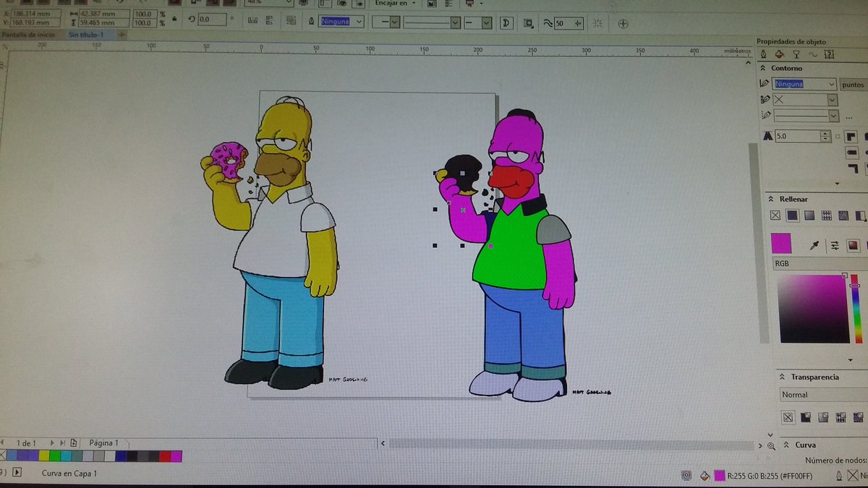
Task: Select bitmap pattern fill type icon
Action: 843,215
